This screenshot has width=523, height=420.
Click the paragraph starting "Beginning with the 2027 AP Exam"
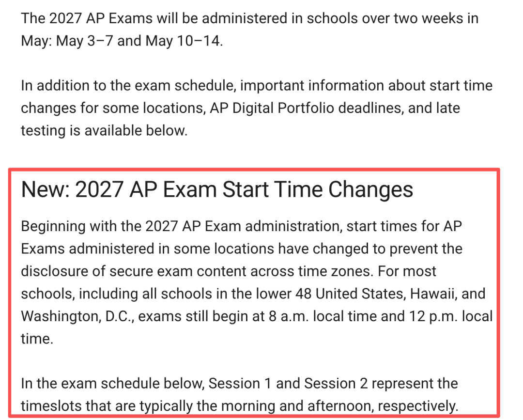tap(257, 282)
